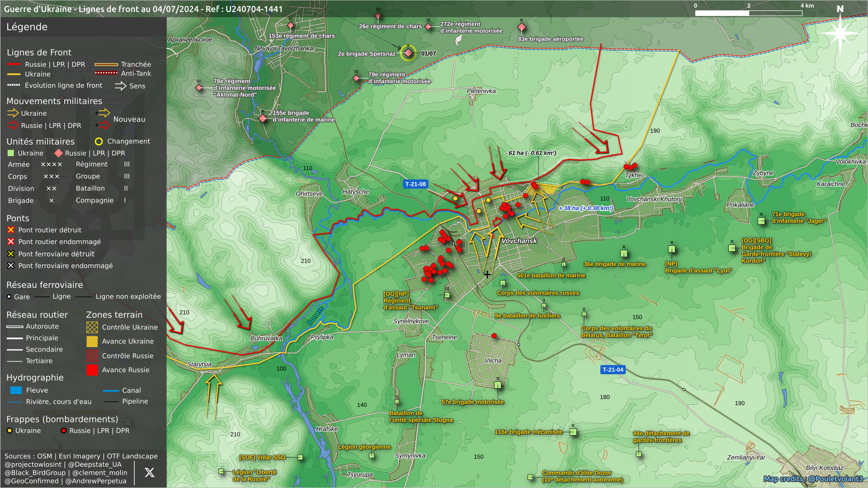Image resolution: width=868 pixels, height=488 pixels.
Task: Click the Légende panel heading
Action: tap(27, 27)
